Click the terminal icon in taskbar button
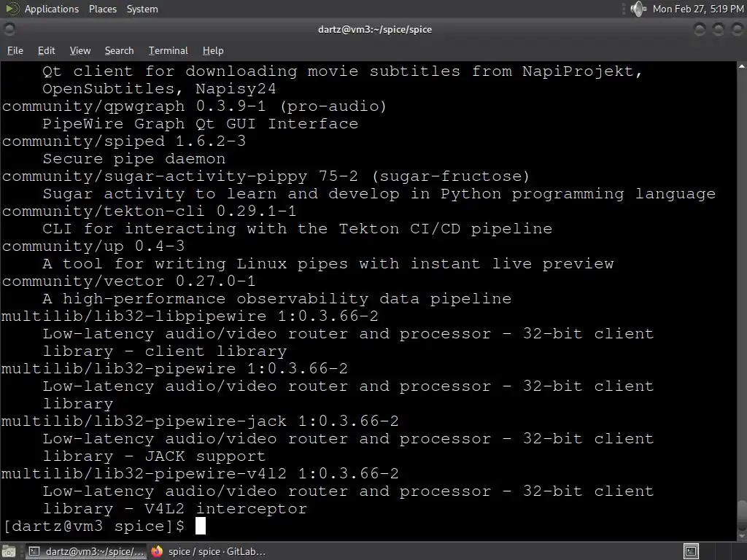The width and height of the screenshot is (747, 560). (x=34, y=551)
